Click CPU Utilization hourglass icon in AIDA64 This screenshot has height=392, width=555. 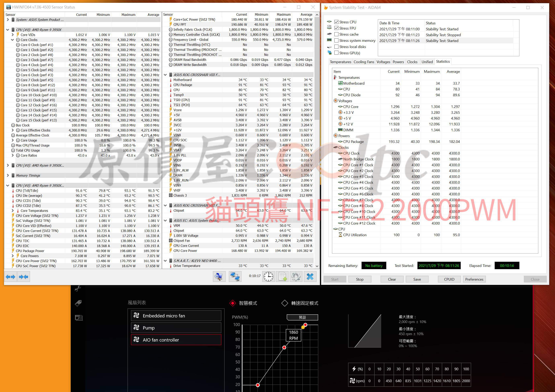[x=340, y=235]
